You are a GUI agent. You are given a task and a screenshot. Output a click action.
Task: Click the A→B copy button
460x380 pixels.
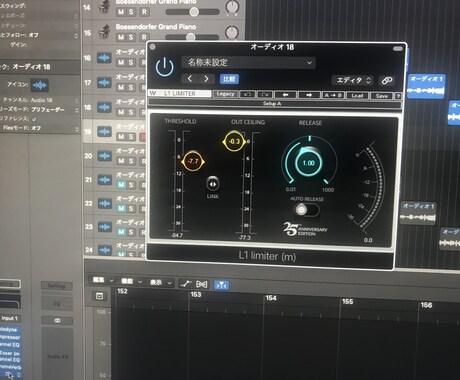(333, 95)
